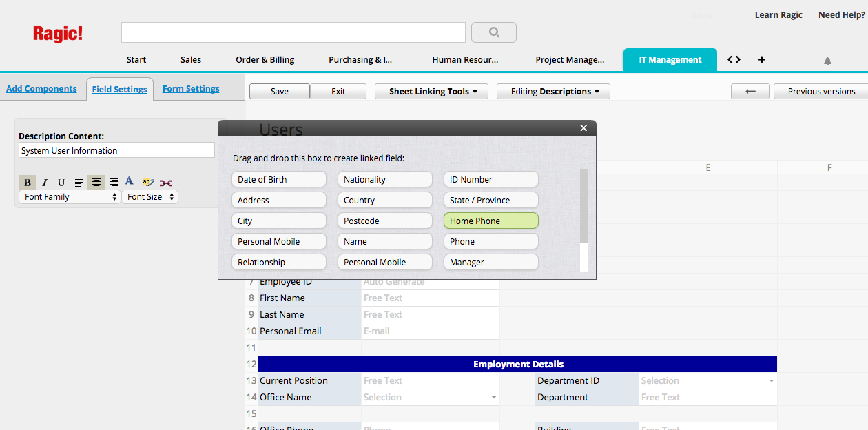Click the E-mail placeholder field

[431, 331]
